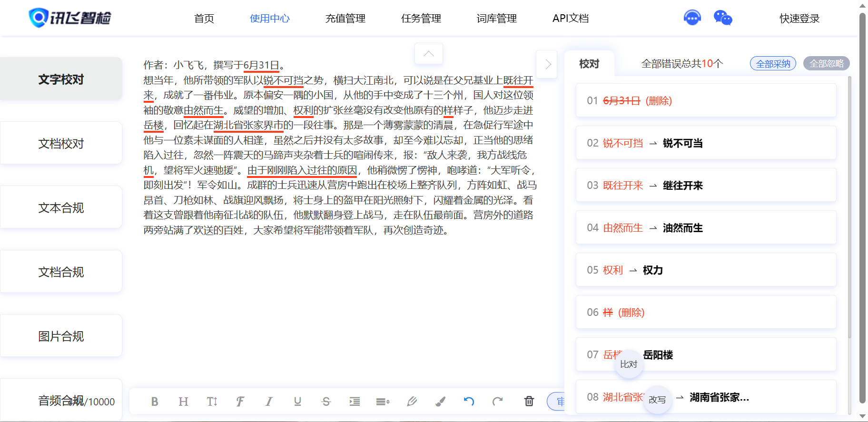868x422 pixels.
Task: Select the highlighter pen tool
Action: click(x=412, y=402)
